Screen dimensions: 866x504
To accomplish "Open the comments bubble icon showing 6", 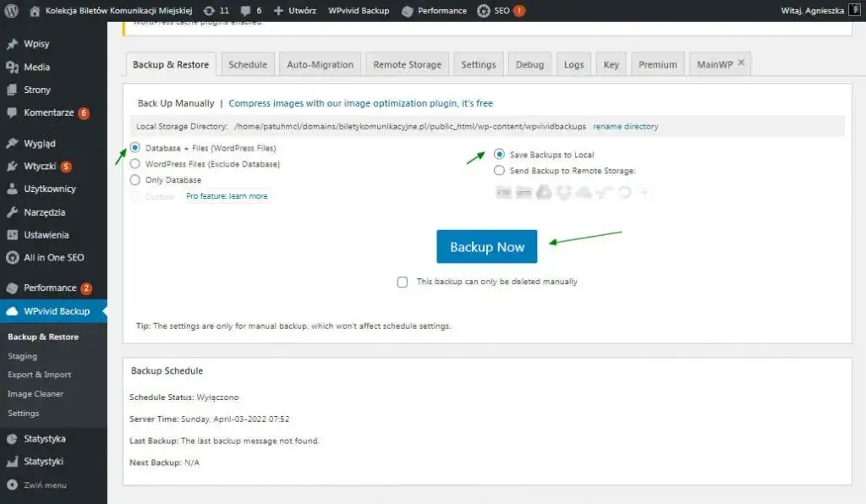I will coord(246,10).
